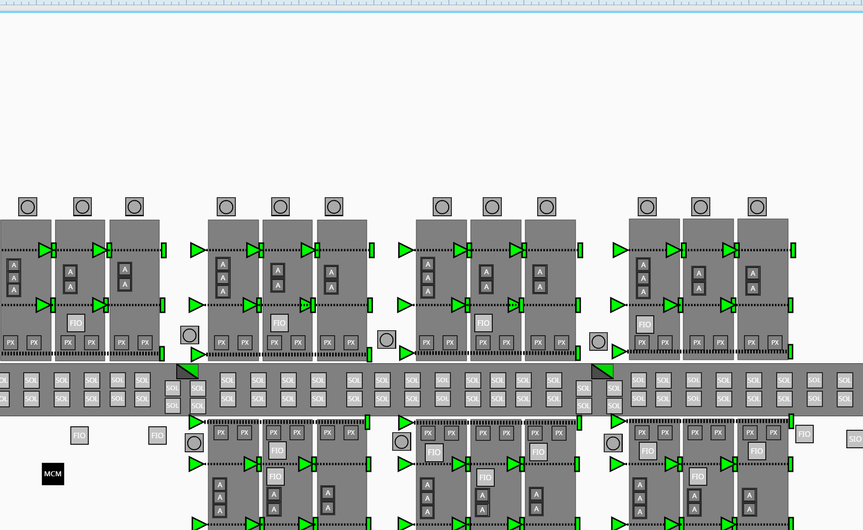Click the black MCM module block
This screenshot has width=863, height=530.
pyautogui.click(x=53, y=473)
